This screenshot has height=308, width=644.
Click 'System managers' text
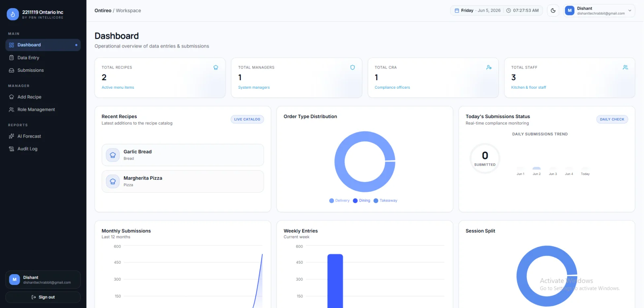tap(254, 87)
